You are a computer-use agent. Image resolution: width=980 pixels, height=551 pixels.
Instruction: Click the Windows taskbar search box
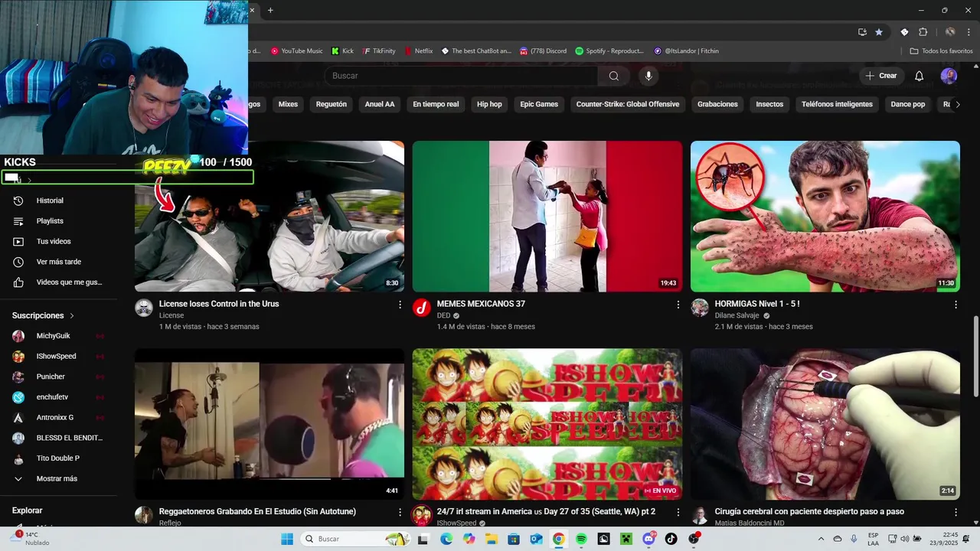(x=355, y=539)
